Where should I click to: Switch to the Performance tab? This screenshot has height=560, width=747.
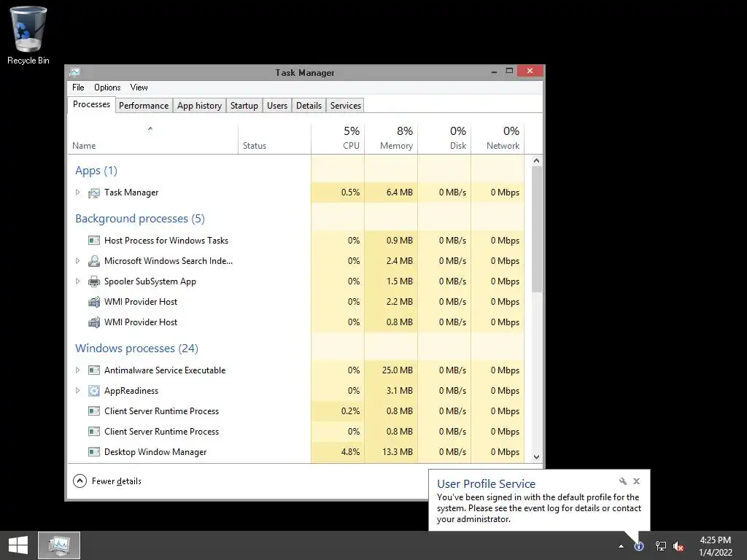click(144, 105)
